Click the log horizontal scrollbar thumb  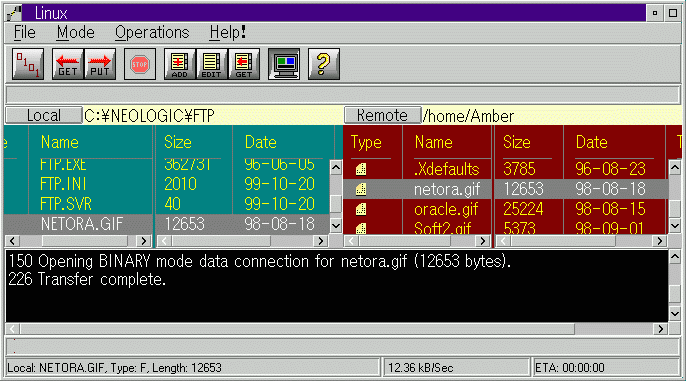pos(297,329)
